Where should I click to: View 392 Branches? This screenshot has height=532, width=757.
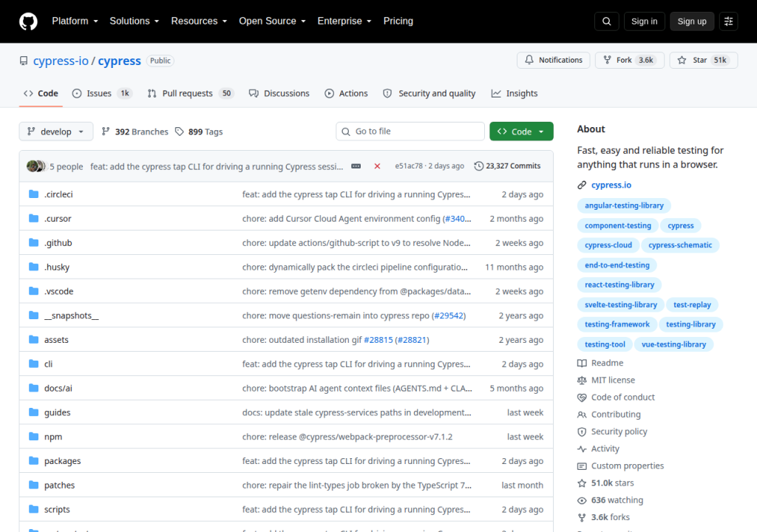tap(135, 132)
